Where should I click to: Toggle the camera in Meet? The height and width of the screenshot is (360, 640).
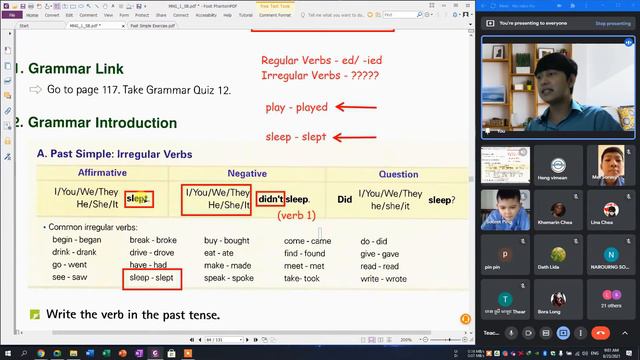(x=528, y=333)
